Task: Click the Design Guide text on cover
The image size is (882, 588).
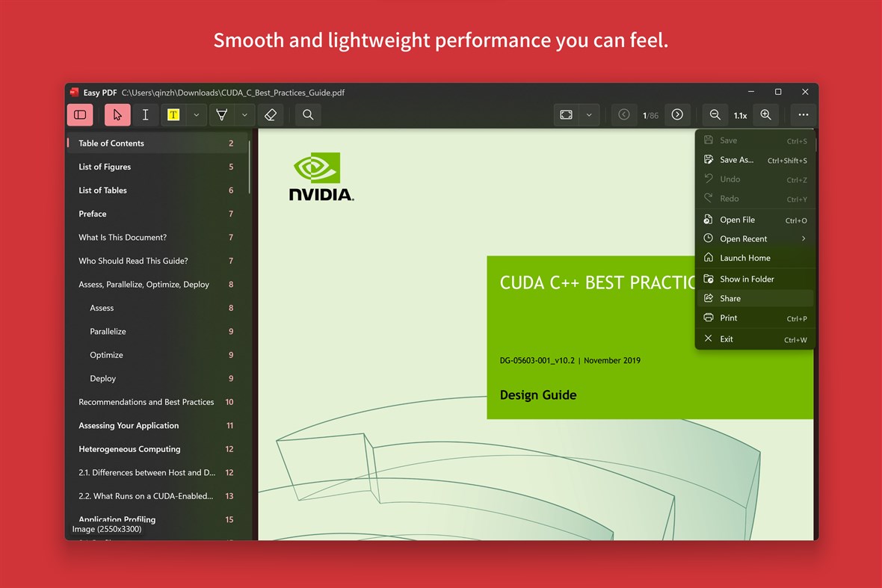Action: [537, 395]
